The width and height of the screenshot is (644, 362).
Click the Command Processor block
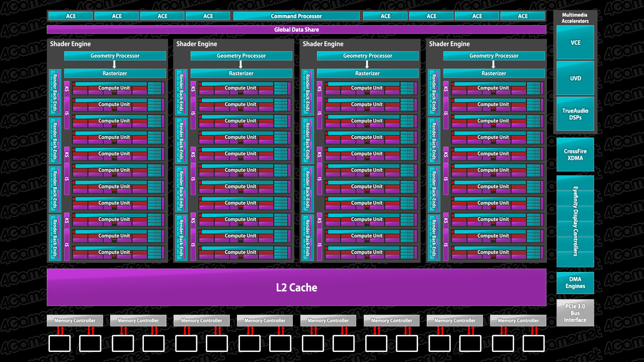pyautogui.click(x=296, y=16)
